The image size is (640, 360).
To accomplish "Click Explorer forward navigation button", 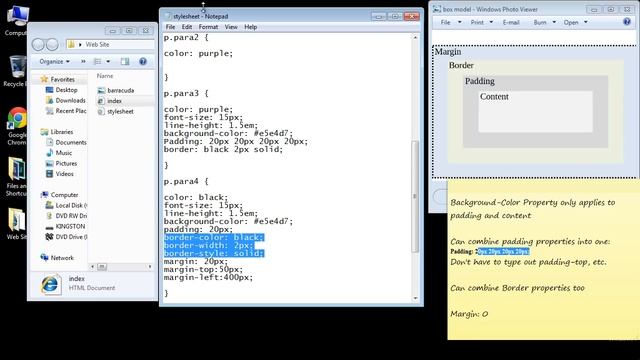I will pos(52,44).
